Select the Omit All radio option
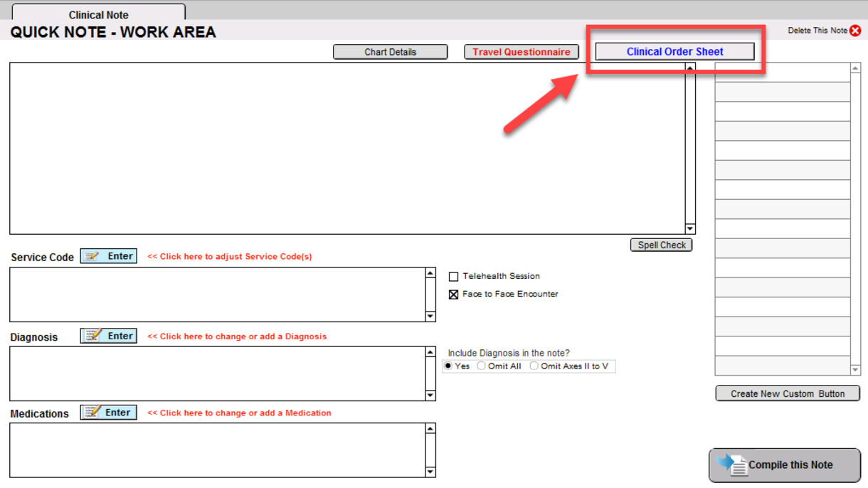Screen dimensions: 868x488 coord(482,366)
